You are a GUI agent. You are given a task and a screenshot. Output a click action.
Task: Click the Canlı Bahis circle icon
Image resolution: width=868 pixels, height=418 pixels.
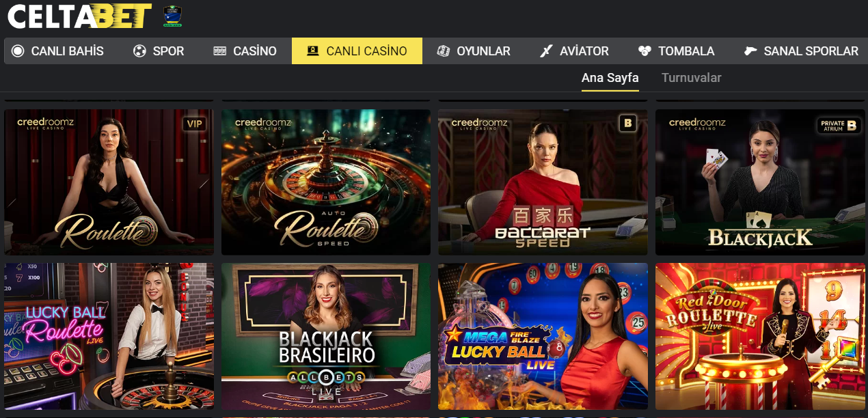click(18, 51)
